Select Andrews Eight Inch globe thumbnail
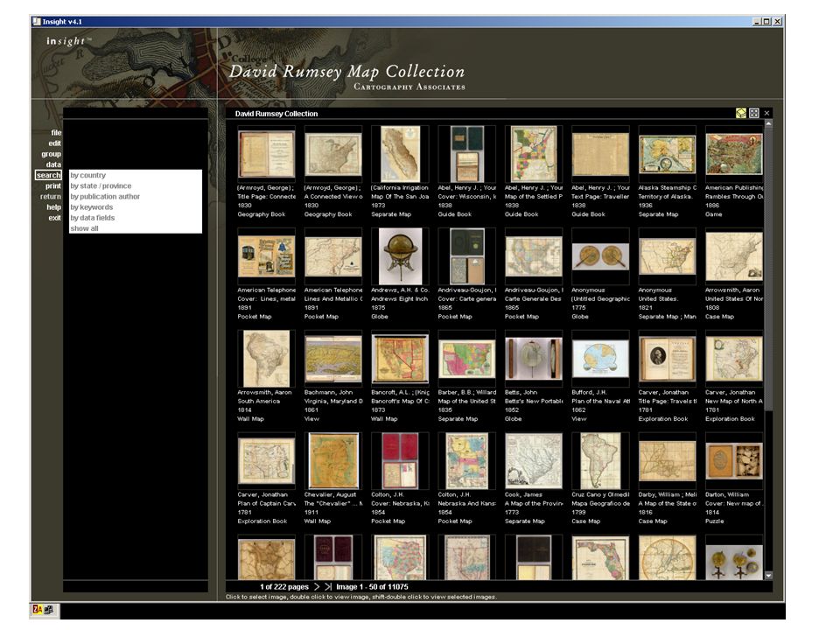The width and height of the screenshot is (840, 630). [x=400, y=256]
